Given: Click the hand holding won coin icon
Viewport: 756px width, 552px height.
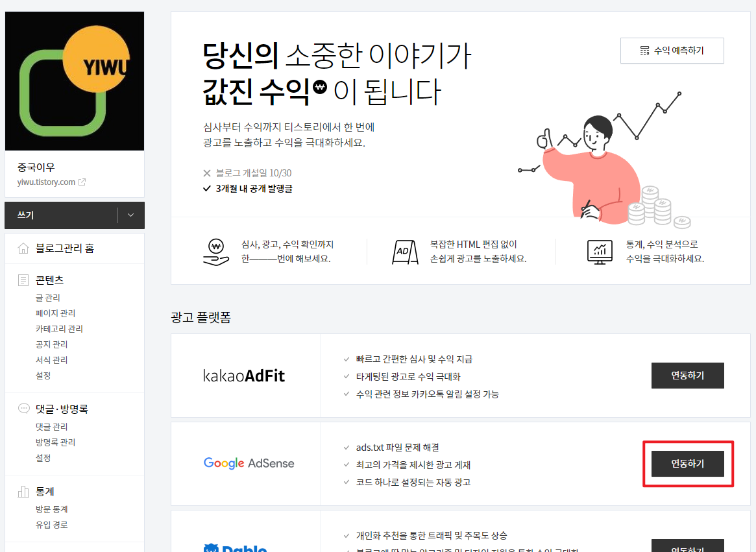Looking at the screenshot, I should [216, 252].
